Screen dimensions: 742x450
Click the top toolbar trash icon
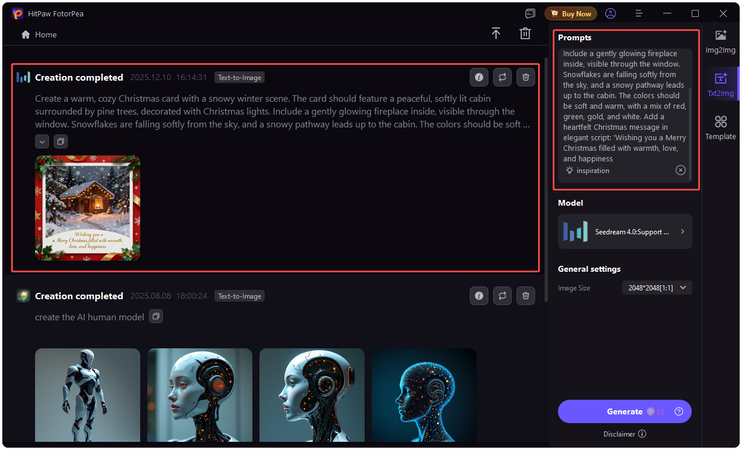525,34
